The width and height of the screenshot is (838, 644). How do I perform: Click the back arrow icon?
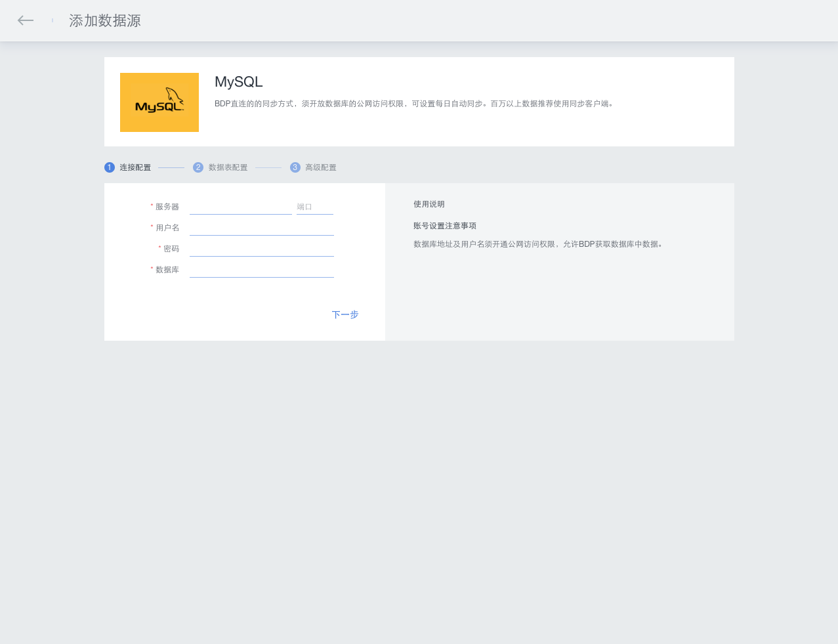[x=26, y=20]
